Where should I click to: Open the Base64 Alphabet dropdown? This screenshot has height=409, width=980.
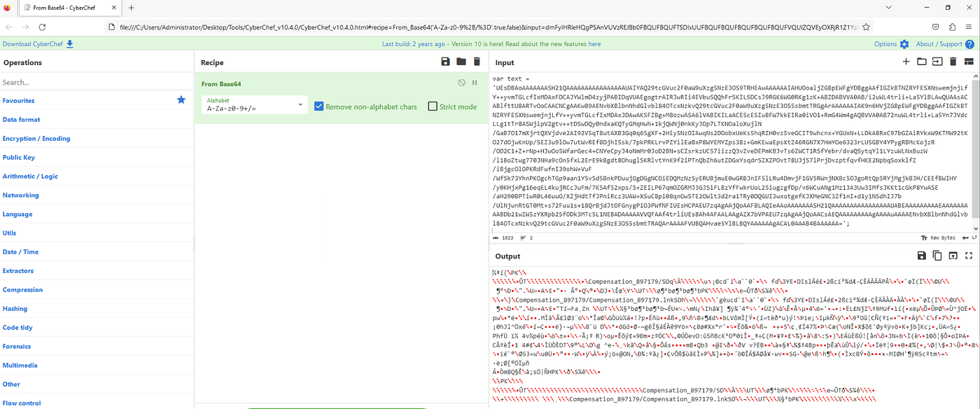coord(255,105)
